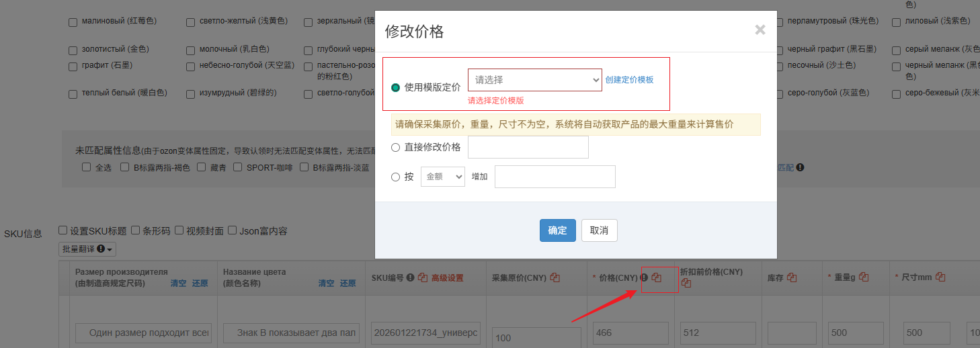Image resolution: width=980 pixels, height=348 pixels.
Task: Click the 创建定价模板 link
Action: [629, 80]
